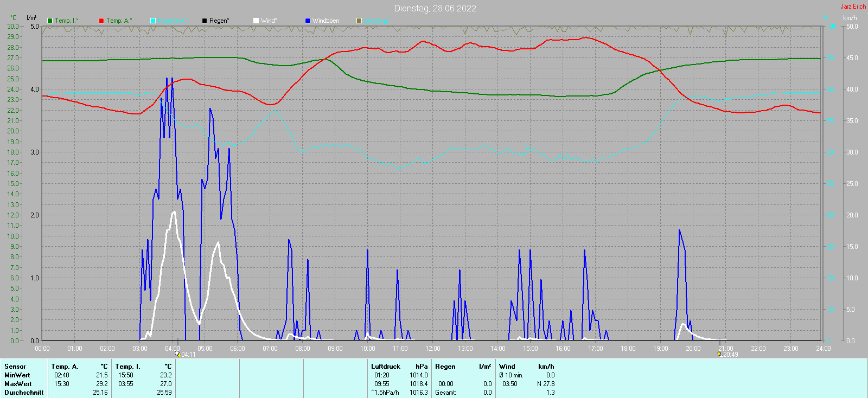Viewport: 868px width, 398px height.
Task: Click the green Temp. I. legend swatch
Action: click(50, 21)
